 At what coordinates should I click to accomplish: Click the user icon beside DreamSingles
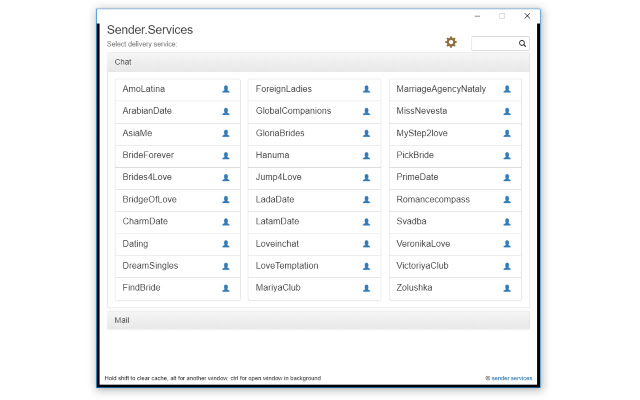tap(226, 266)
